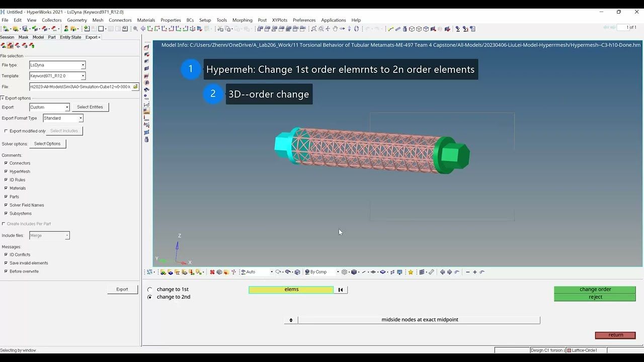This screenshot has width=644, height=362.
Task: Click the plus zoom-in icon in the bottom toolbar
Action: pos(474,272)
